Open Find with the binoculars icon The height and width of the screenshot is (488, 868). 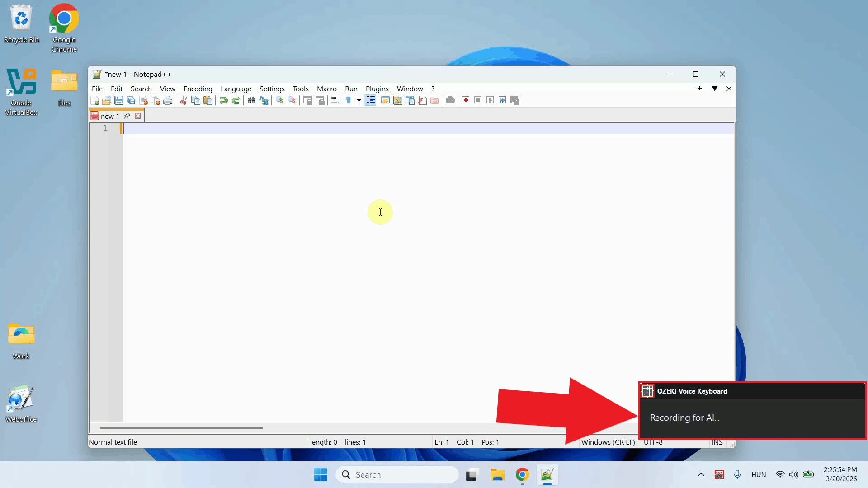pos(251,100)
